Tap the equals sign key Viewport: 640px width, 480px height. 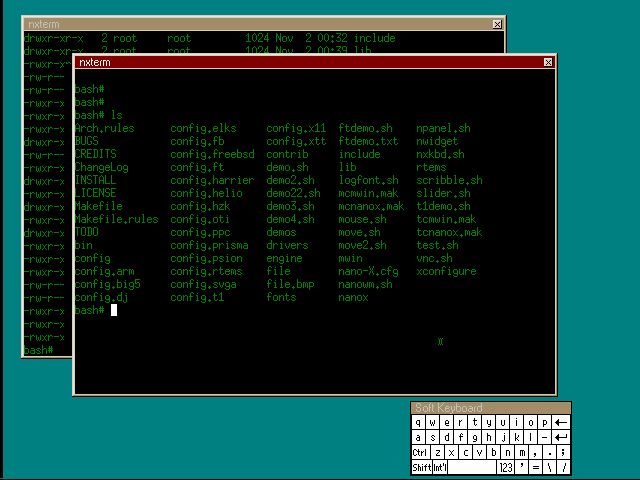click(536, 467)
